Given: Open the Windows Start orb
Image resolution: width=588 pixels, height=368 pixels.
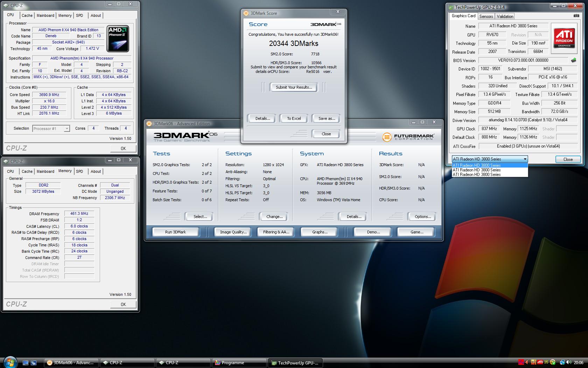Looking at the screenshot, I should click(x=10, y=362).
